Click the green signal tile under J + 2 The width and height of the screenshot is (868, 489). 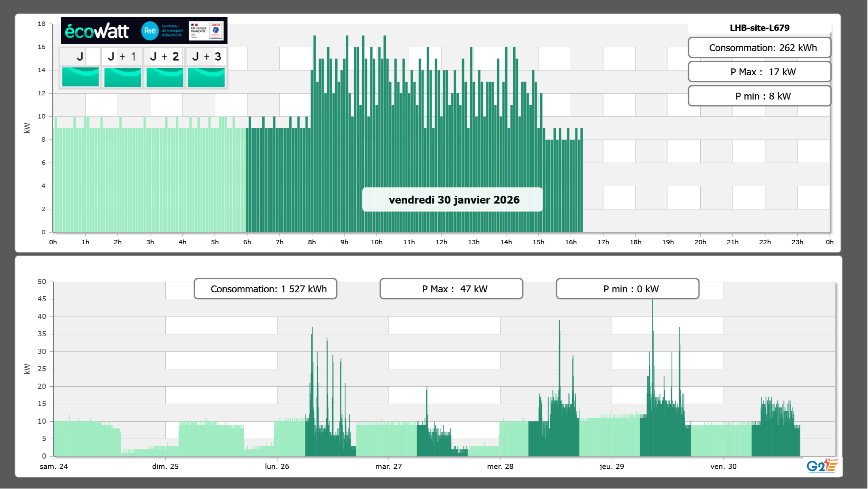pos(165,77)
